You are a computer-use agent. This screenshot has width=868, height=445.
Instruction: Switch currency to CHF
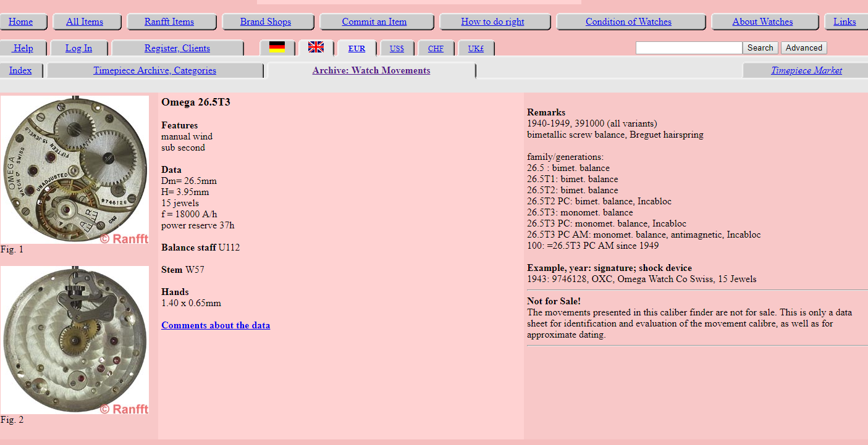click(436, 48)
